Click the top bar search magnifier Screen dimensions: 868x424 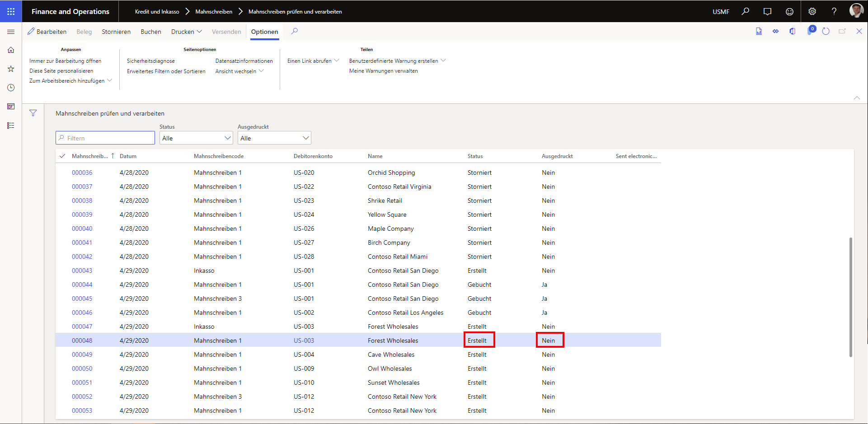[745, 11]
